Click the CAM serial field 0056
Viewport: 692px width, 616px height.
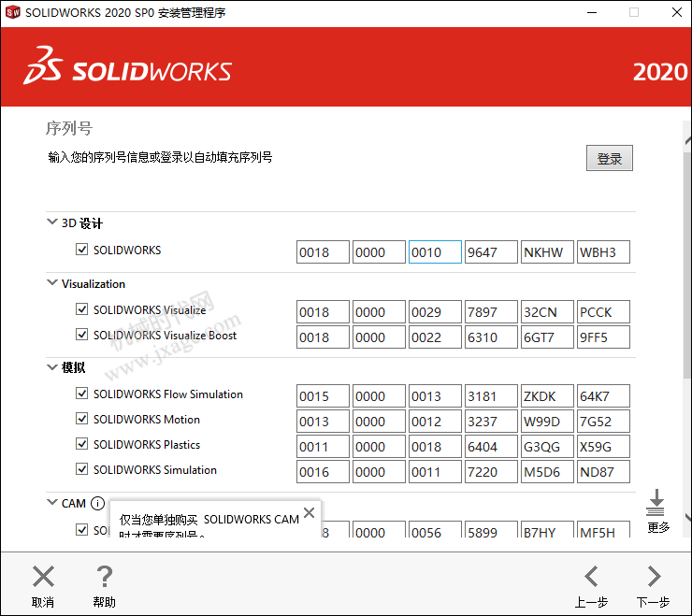(x=435, y=529)
